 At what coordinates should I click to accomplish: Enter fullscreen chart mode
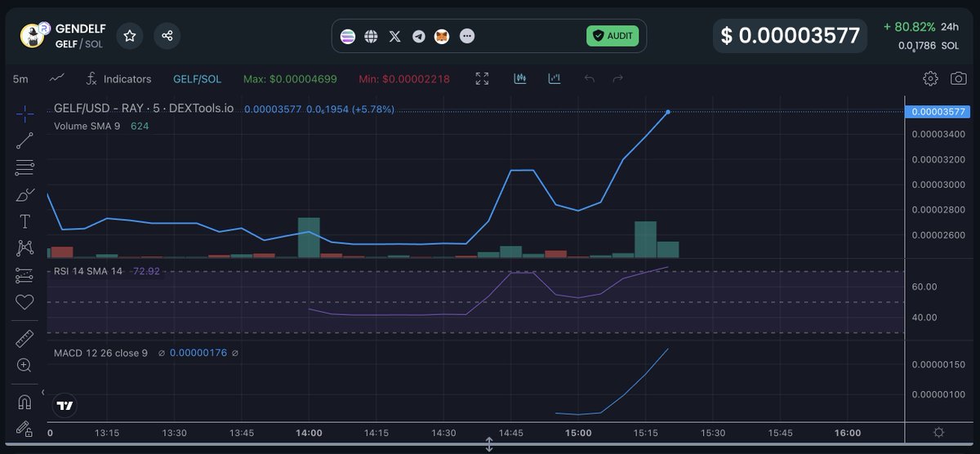pos(482,79)
